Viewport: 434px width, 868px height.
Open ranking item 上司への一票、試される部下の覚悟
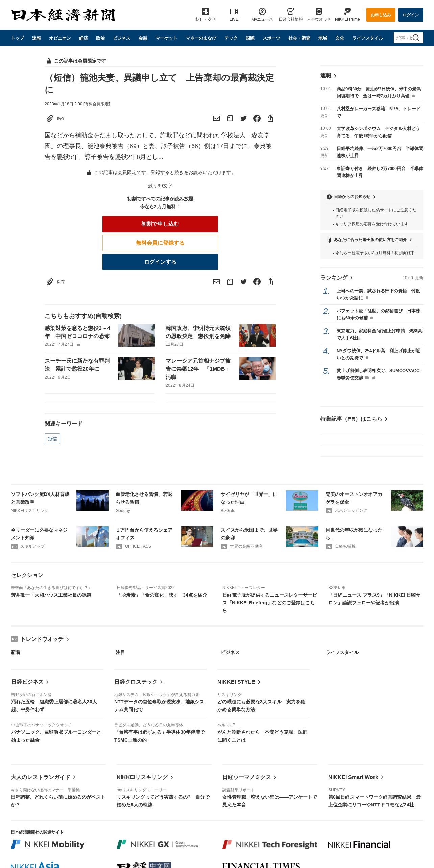[x=378, y=294]
